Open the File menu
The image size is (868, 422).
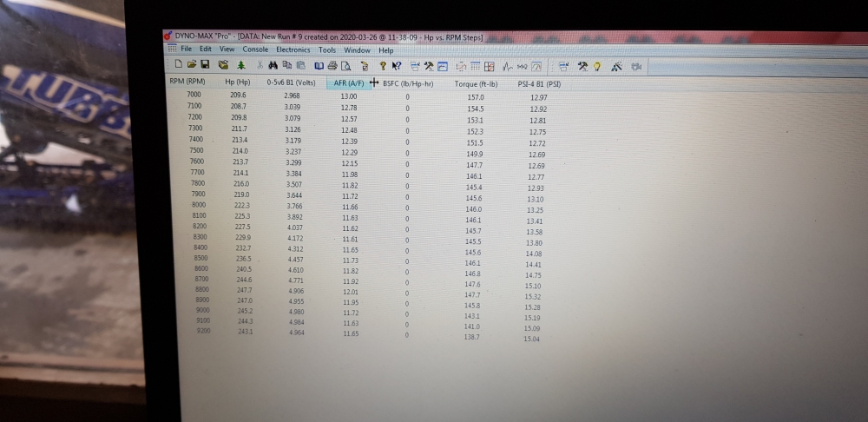186,49
